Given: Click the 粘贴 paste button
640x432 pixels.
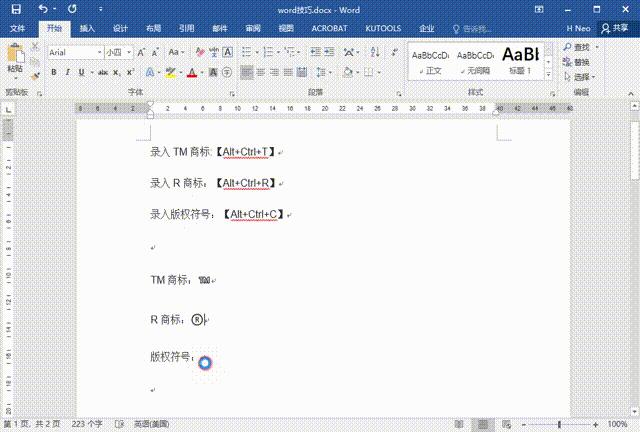Looking at the screenshot, I should (15, 61).
